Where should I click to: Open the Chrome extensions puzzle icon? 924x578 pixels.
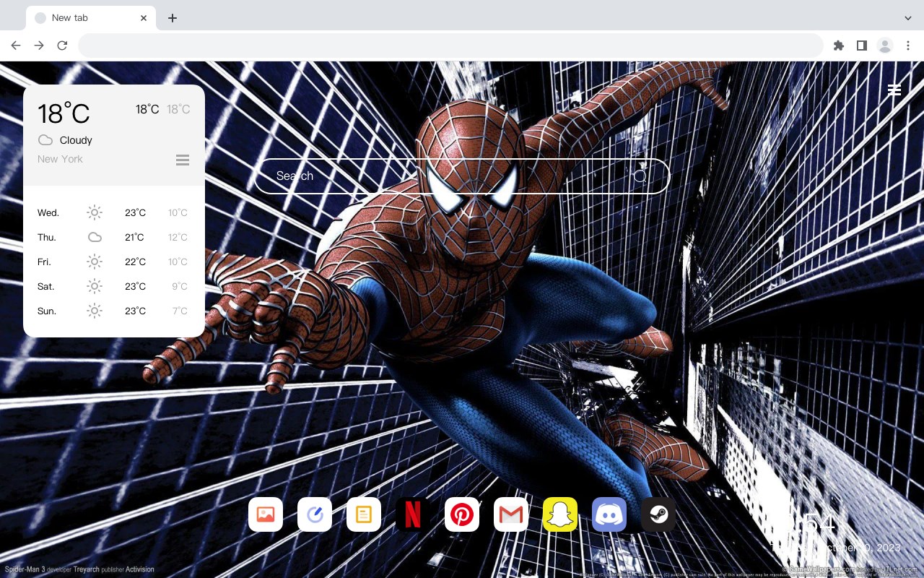click(x=838, y=46)
